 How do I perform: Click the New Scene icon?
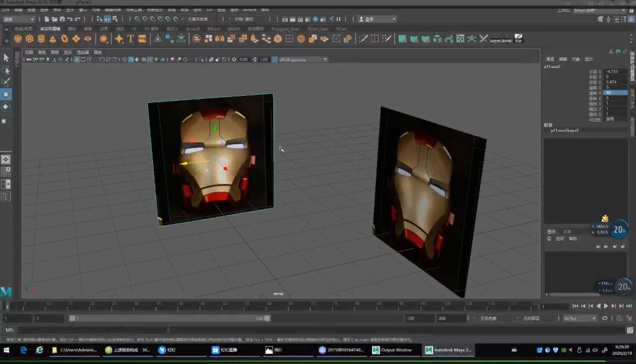pyautogui.click(x=47, y=19)
